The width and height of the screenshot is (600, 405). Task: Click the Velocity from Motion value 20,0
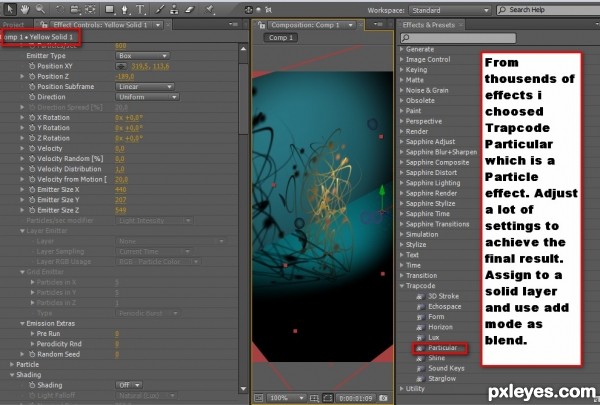tap(121, 180)
